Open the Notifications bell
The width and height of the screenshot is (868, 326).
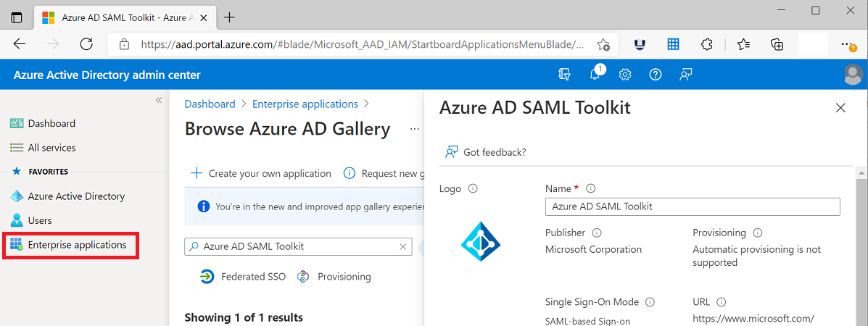pos(595,74)
